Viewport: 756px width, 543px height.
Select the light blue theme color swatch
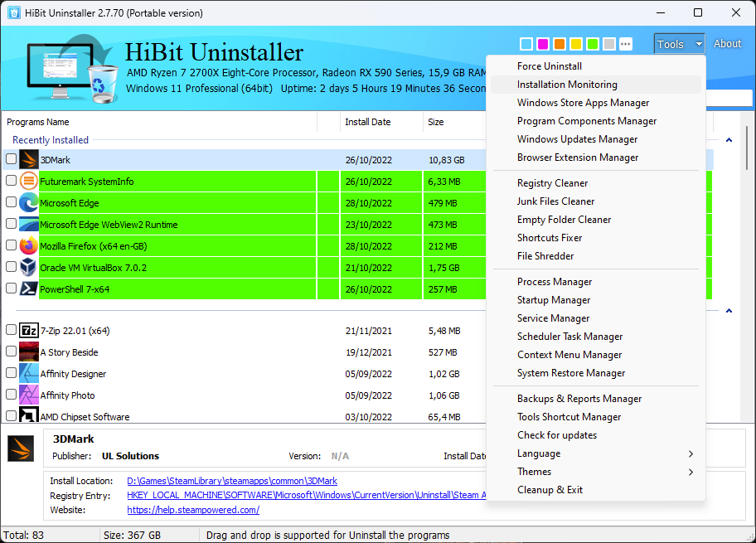point(526,44)
